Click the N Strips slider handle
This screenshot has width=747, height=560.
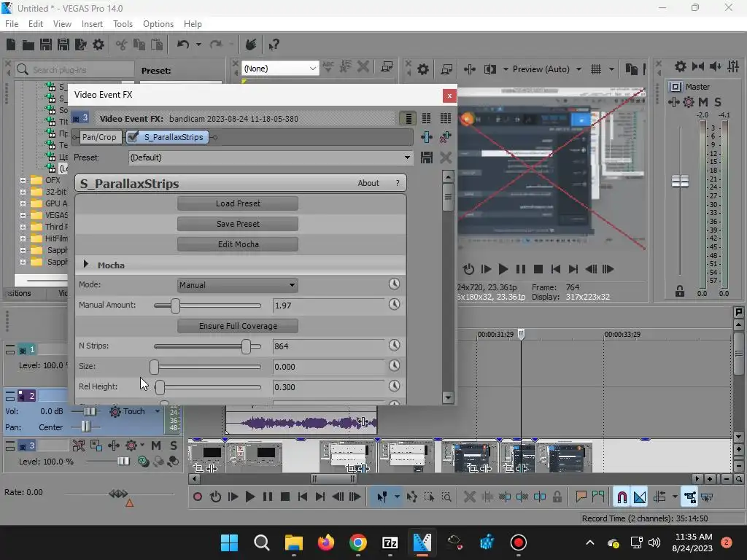(x=246, y=346)
